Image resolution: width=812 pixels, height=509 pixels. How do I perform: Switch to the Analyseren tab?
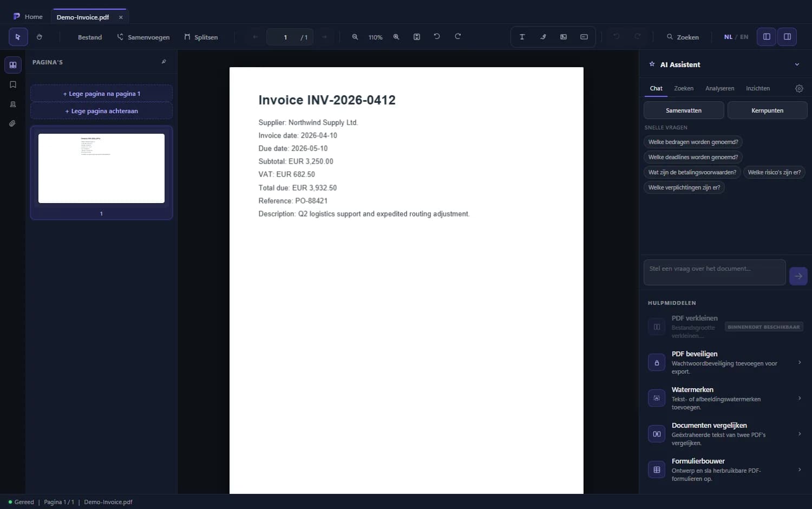(719, 88)
